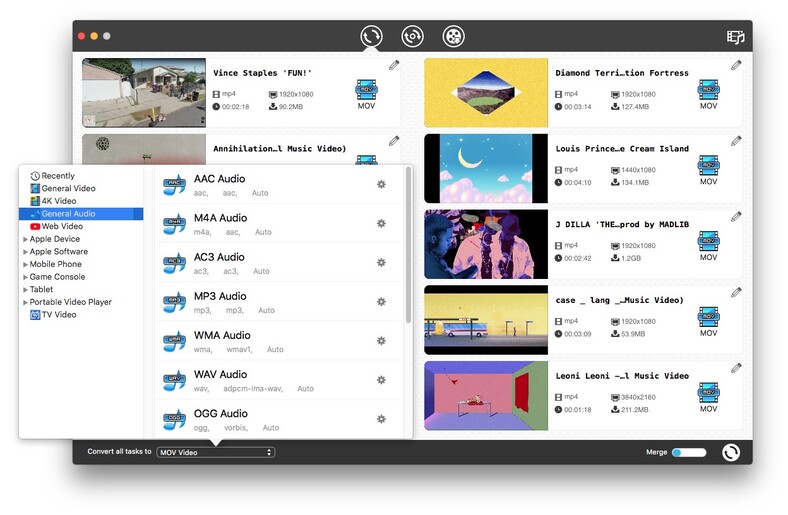This screenshot has height=515, width=788.
Task: Open the Louis Prince Cream Island thumbnail
Action: (486, 168)
